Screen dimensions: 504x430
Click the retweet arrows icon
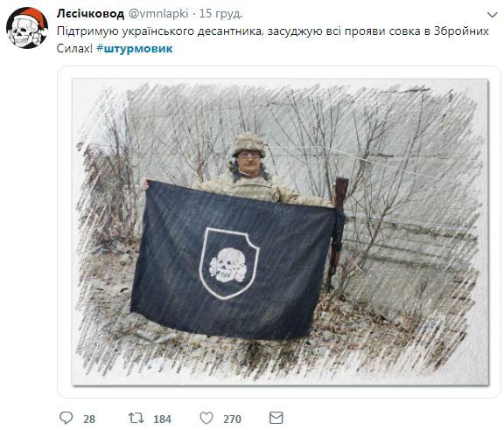point(136,418)
